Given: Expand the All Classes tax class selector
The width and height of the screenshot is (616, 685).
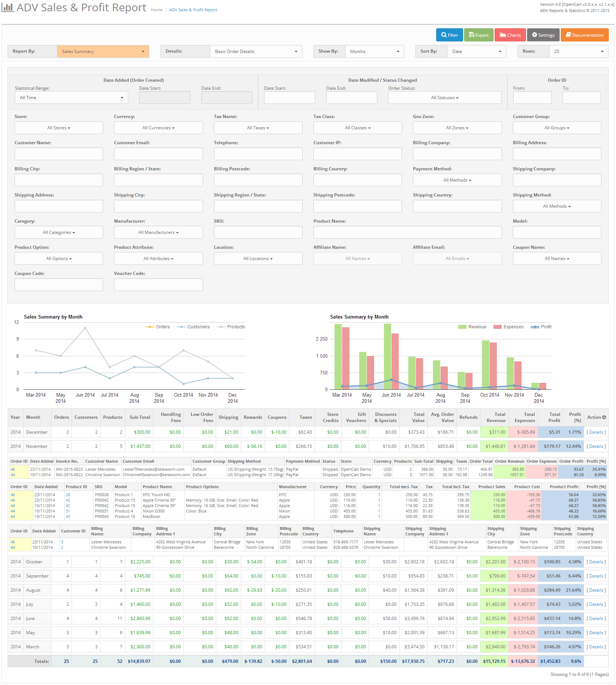Looking at the screenshot, I should point(358,127).
